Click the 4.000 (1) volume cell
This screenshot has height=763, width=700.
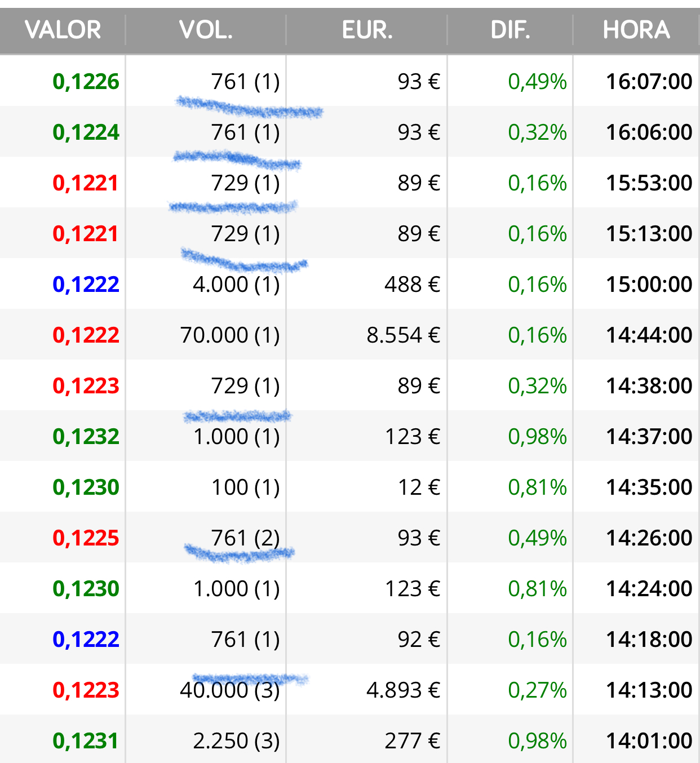click(x=236, y=285)
